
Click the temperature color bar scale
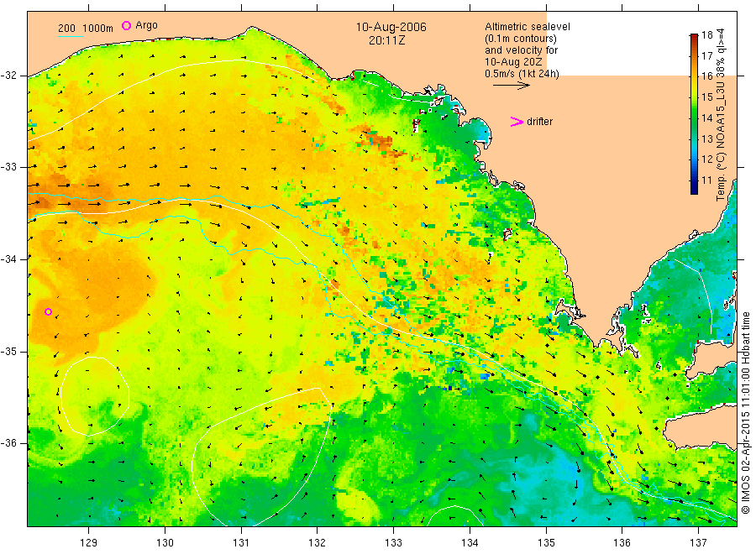pyautogui.click(x=694, y=113)
